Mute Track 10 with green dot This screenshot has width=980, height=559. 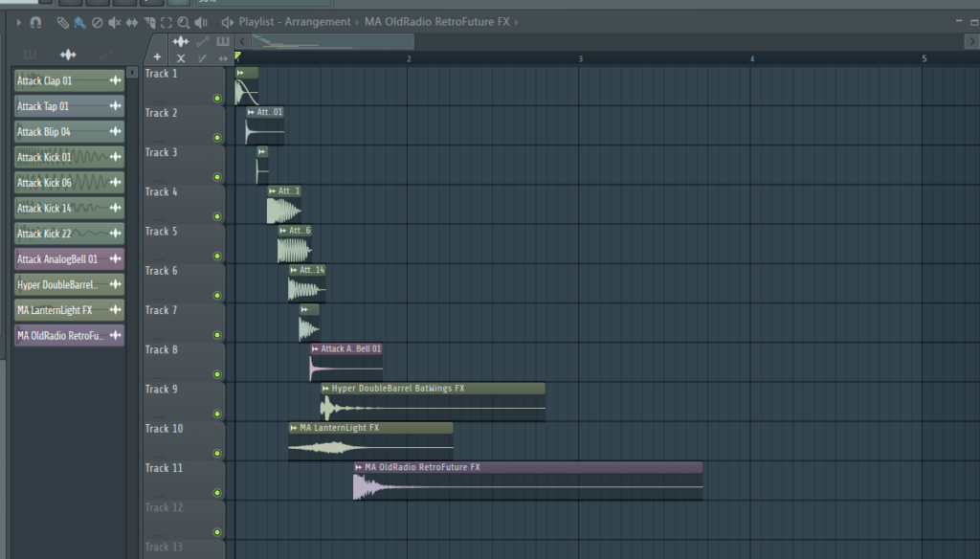(x=217, y=453)
